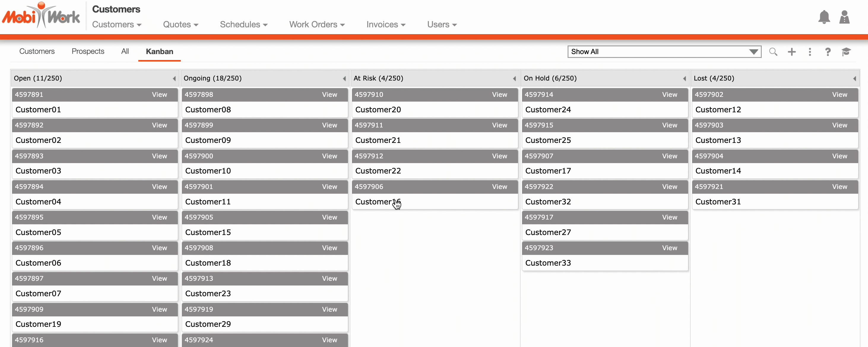Collapse the Lost column arrow
Viewport: 868px width, 347px height.
854,78
